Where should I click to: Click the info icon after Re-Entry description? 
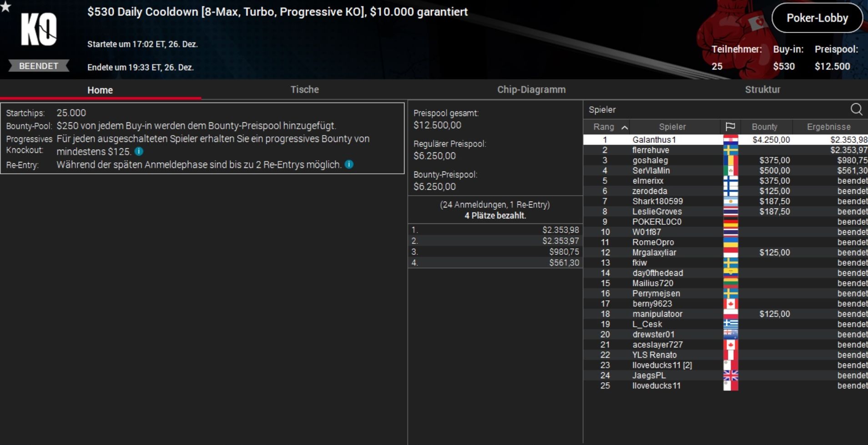coord(349,164)
